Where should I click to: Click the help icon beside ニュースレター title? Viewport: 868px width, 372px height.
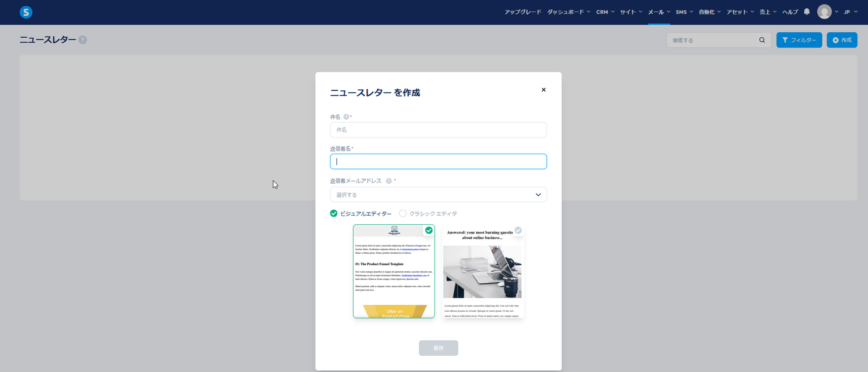tap(83, 40)
